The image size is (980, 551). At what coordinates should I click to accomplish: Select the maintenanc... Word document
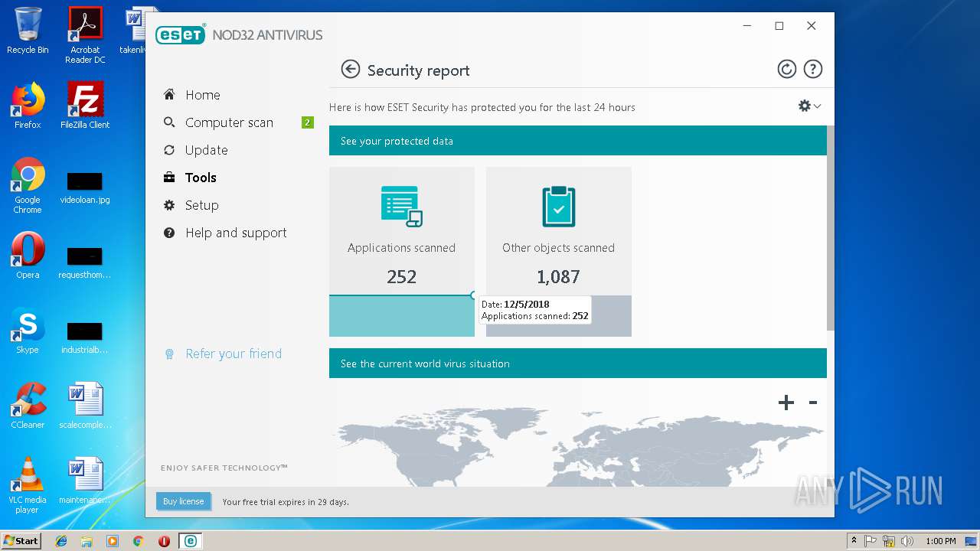(85, 481)
